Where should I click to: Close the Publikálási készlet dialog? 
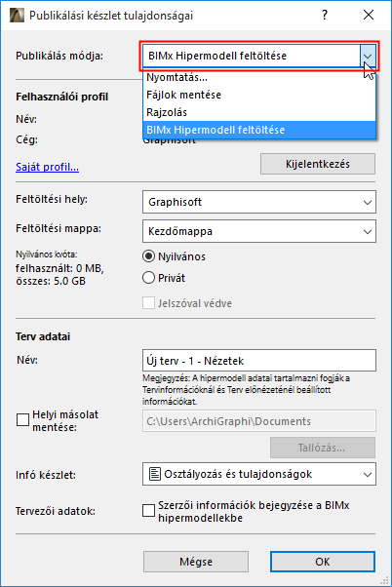click(x=369, y=15)
